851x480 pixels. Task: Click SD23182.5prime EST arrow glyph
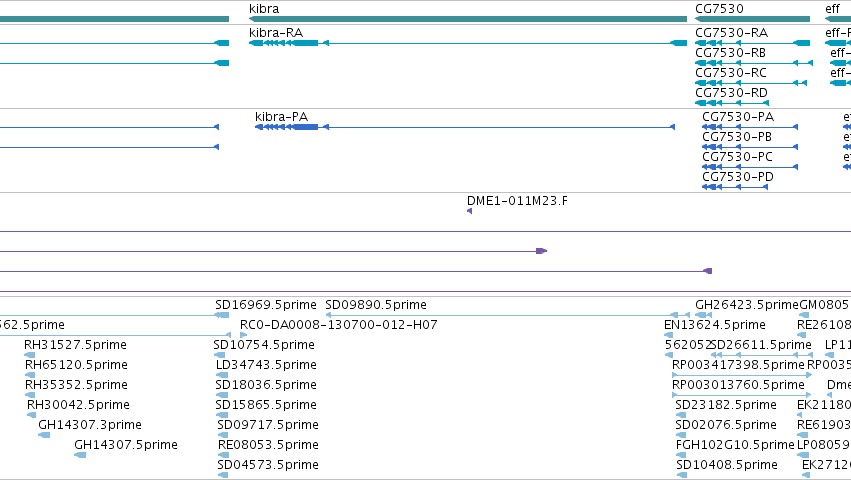click(681, 415)
